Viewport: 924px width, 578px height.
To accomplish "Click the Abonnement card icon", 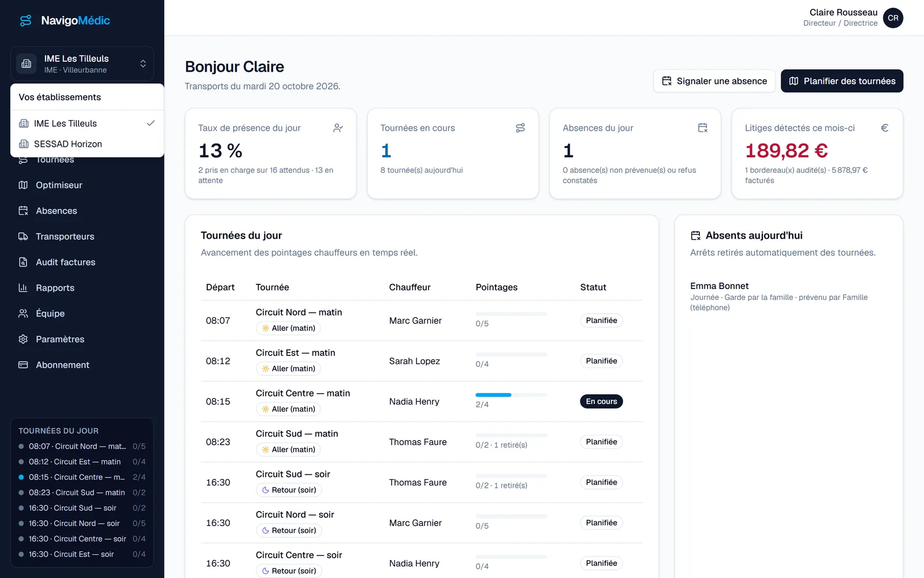I will coord(23,365).
